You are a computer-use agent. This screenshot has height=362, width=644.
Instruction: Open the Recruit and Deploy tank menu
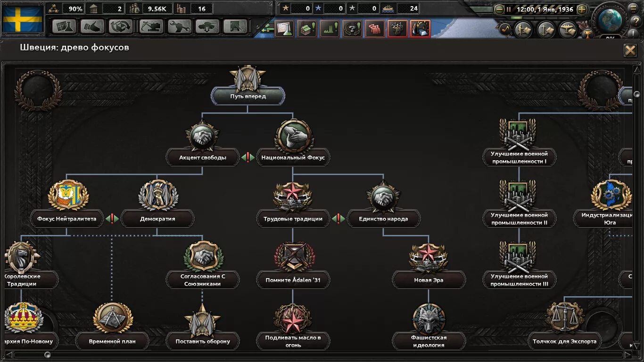click(x=207, y=26)
